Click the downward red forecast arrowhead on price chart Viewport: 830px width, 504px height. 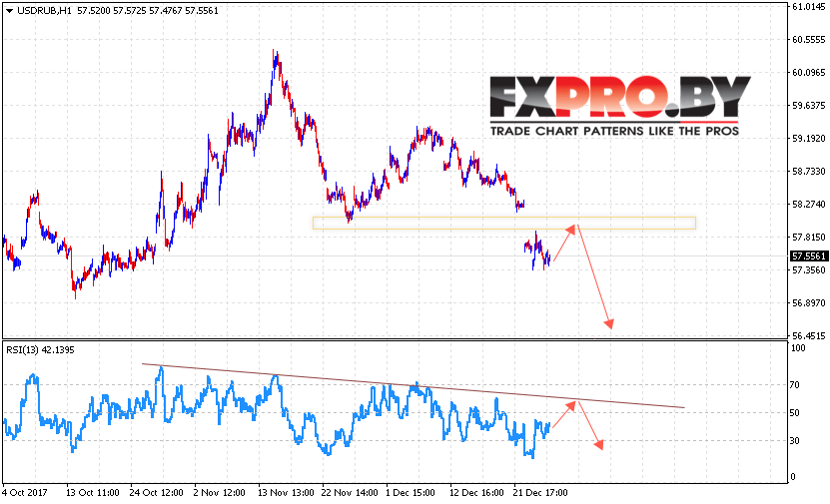[609, 323]
